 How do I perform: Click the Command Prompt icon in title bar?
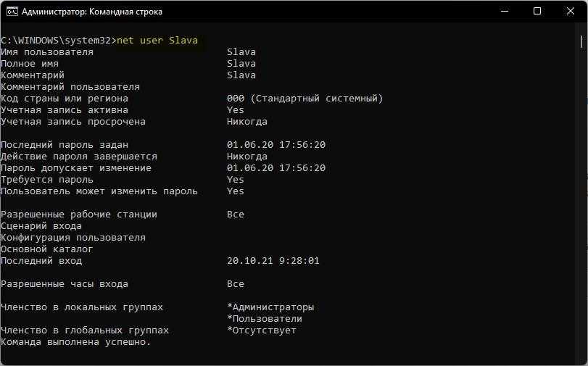click(x=12, y=12)
